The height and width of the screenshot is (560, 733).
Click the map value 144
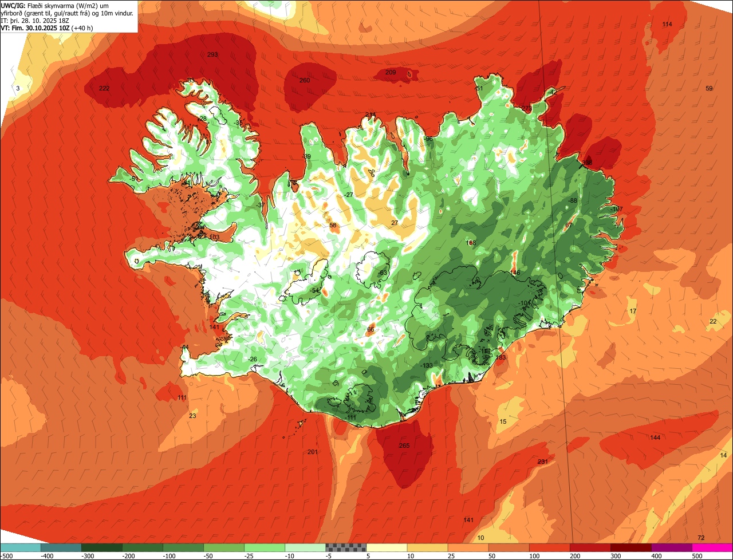tap(655, 437)
